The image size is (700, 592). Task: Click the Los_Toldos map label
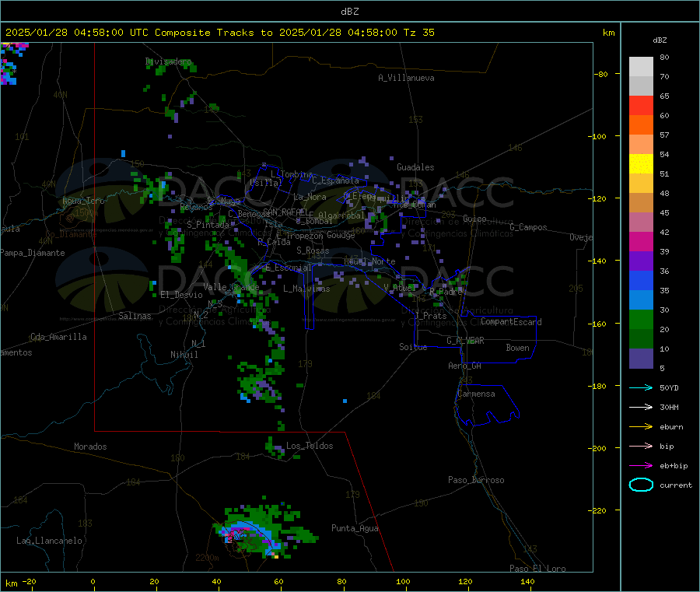coord(310,446)
